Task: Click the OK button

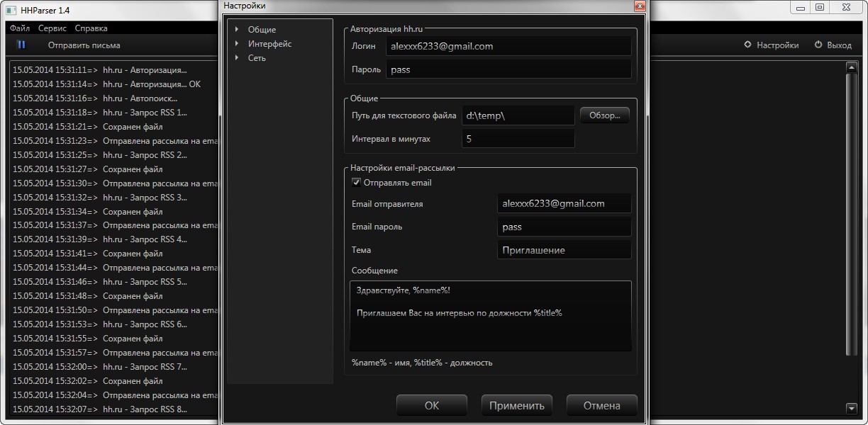Action: [432, 405]
